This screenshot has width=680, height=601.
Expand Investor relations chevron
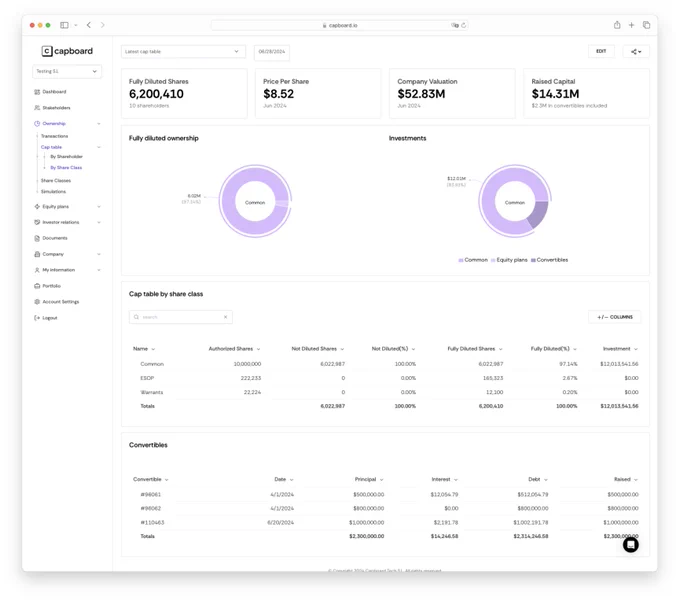coord(99,222)
